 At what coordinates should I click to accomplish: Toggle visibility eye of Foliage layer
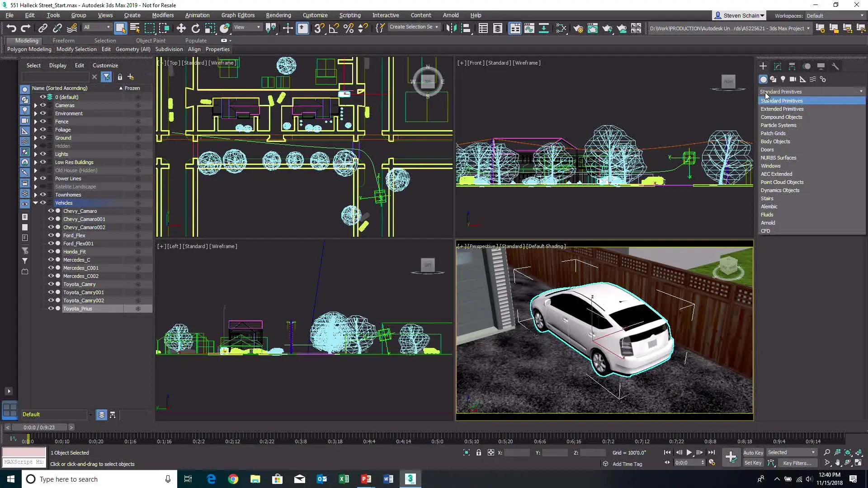coord(43,130)
